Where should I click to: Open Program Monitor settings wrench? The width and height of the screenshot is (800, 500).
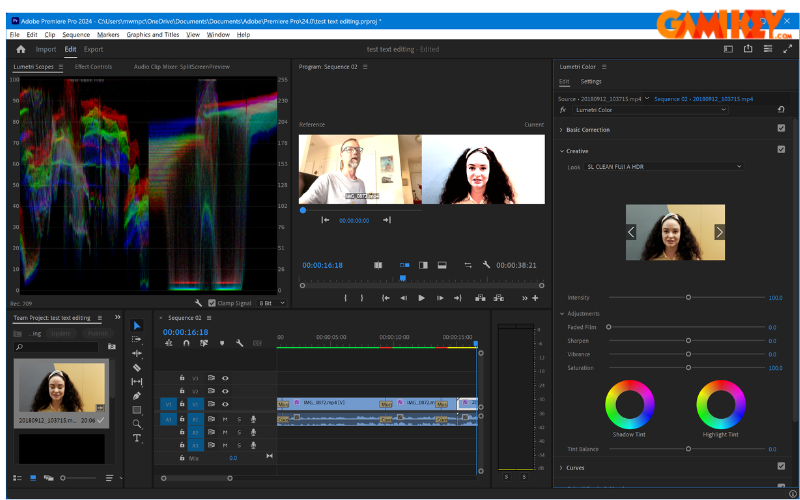point(486,265)
